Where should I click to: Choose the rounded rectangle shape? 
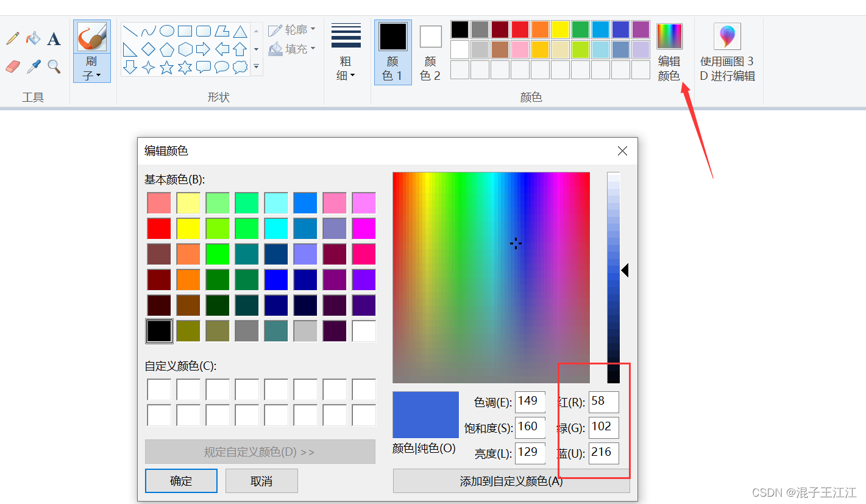tap(204, 31)
